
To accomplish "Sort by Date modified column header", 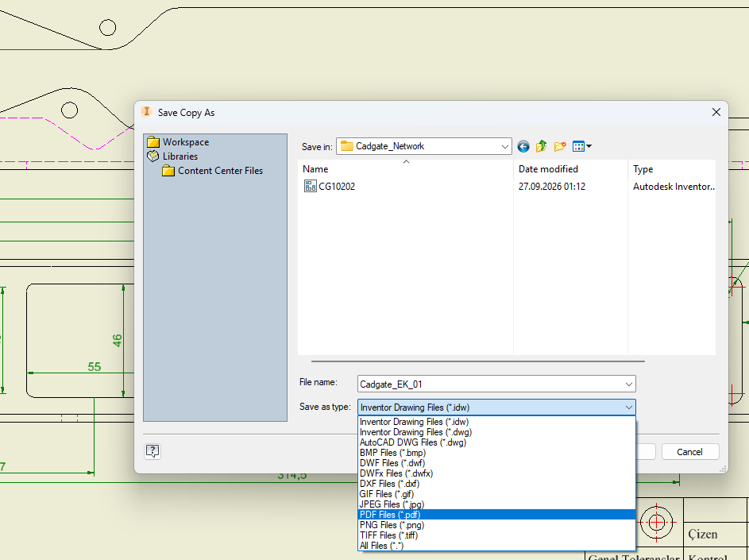I will (570, 169).
